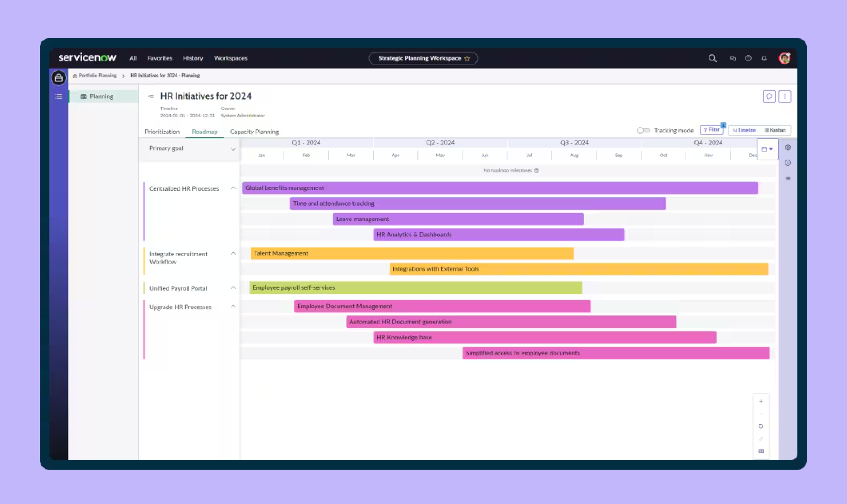Image resolution: width=847 pixels, height=504 pixels.
Task: Collapse the Upgrade HR Processes group
Action: point(233,307)
